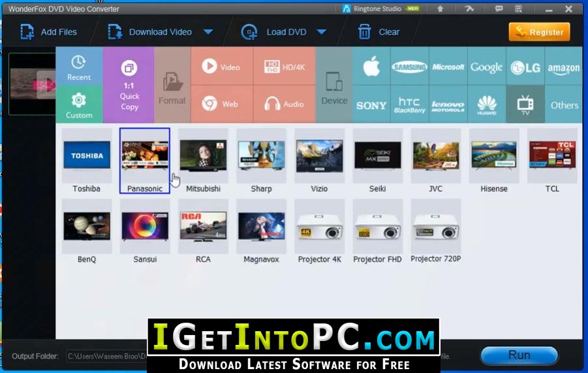
Task: Choose Hisense TV profile
Action: pos(494,161)
